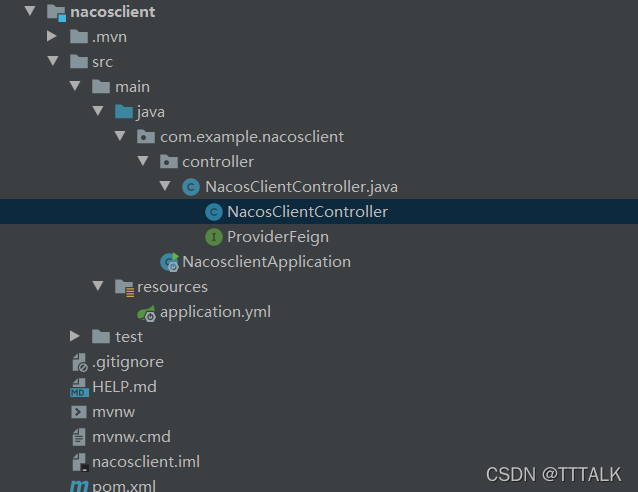
Task: Expand the test folder
Action: point(74,336)
